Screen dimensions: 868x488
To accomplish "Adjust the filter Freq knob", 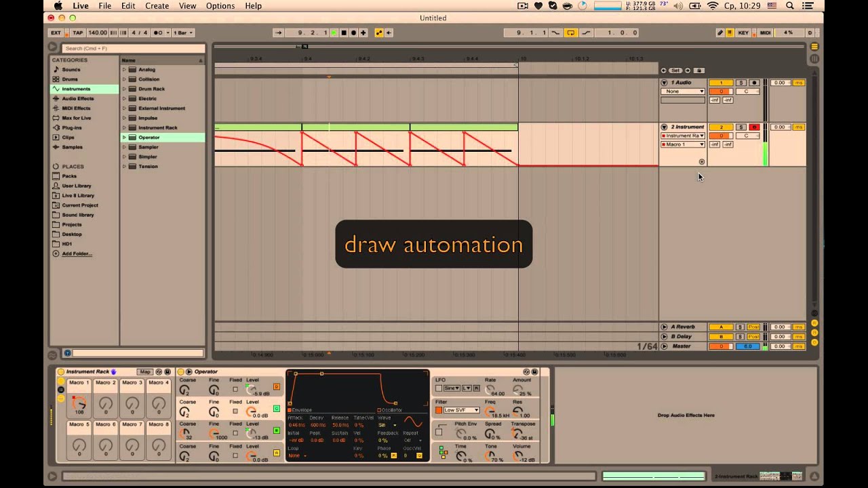I will (x=490, y=412).
